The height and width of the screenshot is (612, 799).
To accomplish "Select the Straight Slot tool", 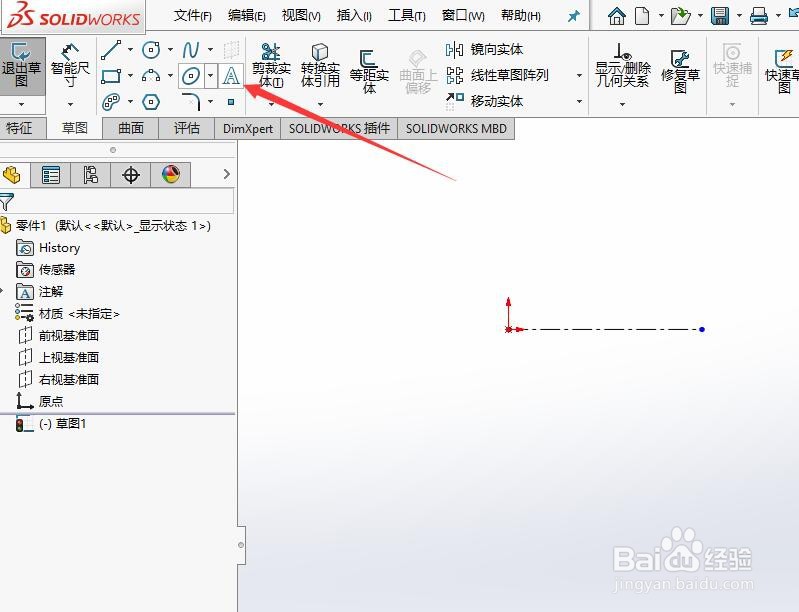I will click(111, 102).
